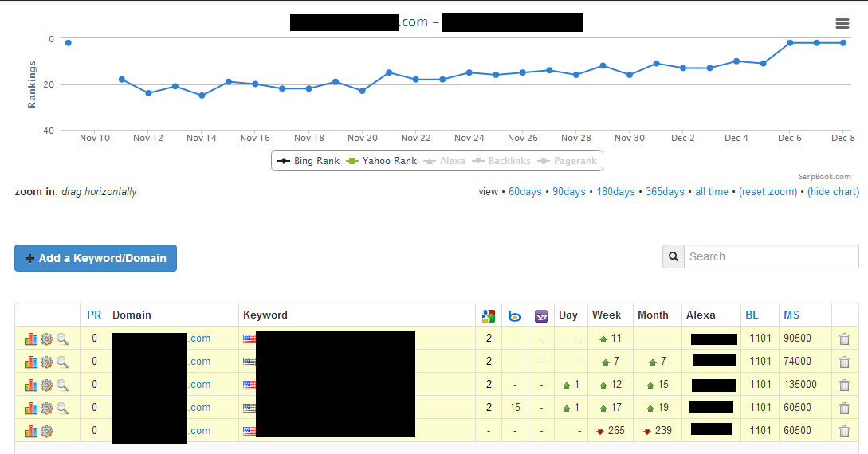868x454 pixels.
Task: Open settings gear for the 265 drop row
Action: coord(47,432)
